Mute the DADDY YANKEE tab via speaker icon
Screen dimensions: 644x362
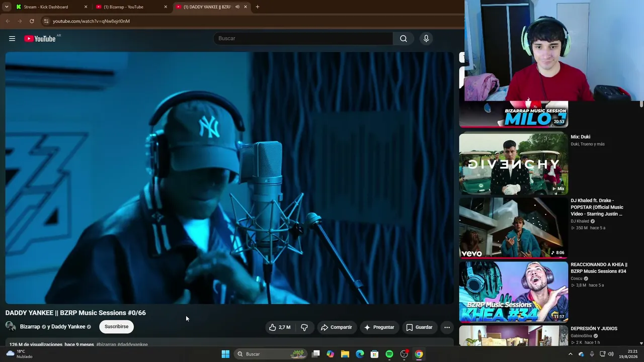(237, 7)
